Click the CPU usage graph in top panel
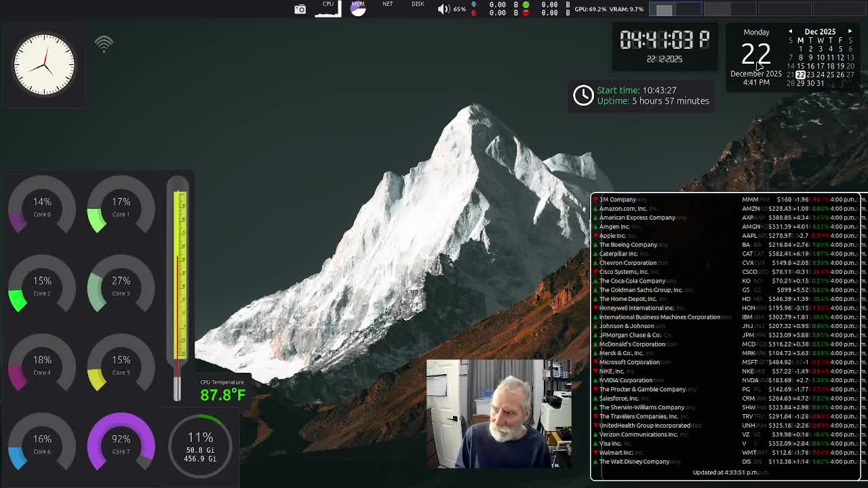Image resolution: width=868 pixels, height=488 pixels. [328, 9]
